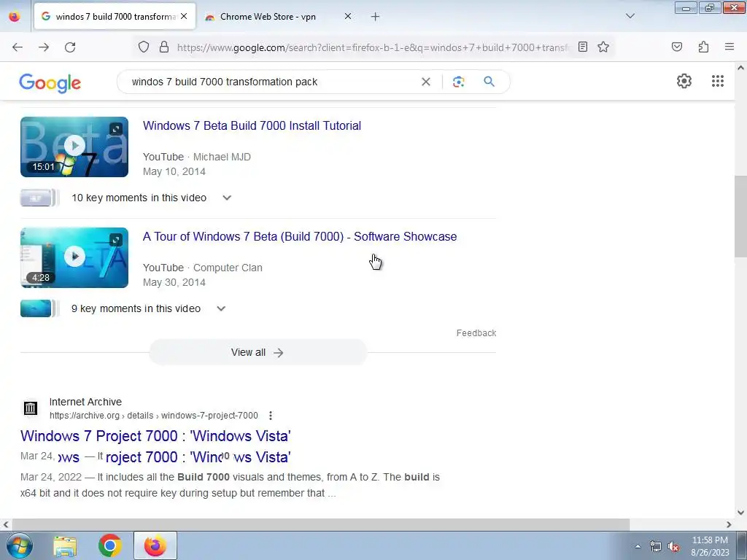
Task: Open the Google apps grid
Action: (718, 81)
